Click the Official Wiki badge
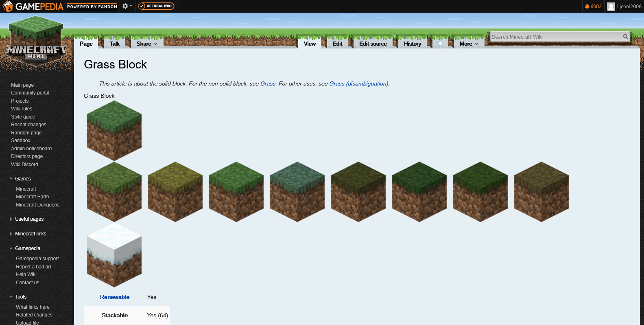The image size is (644, 325). pyautogui.click(x=156, y=6)
